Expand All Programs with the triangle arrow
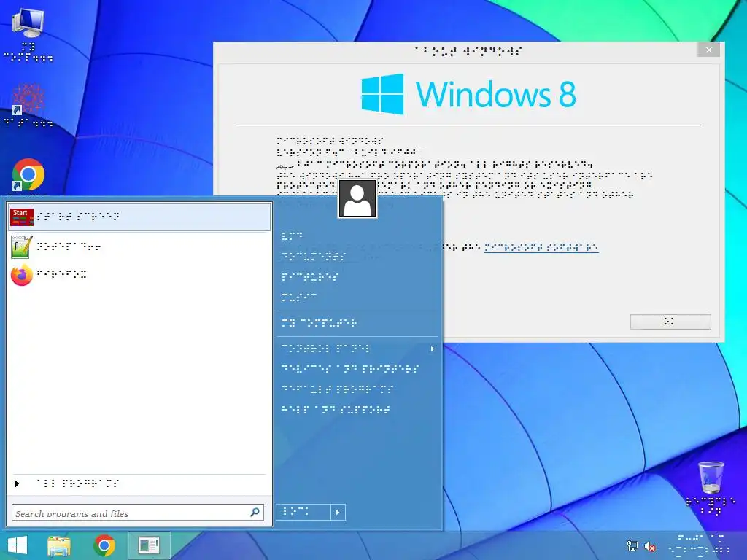Image resolution: width=747 pixels, height=560 pixels. tap(17, 484)
